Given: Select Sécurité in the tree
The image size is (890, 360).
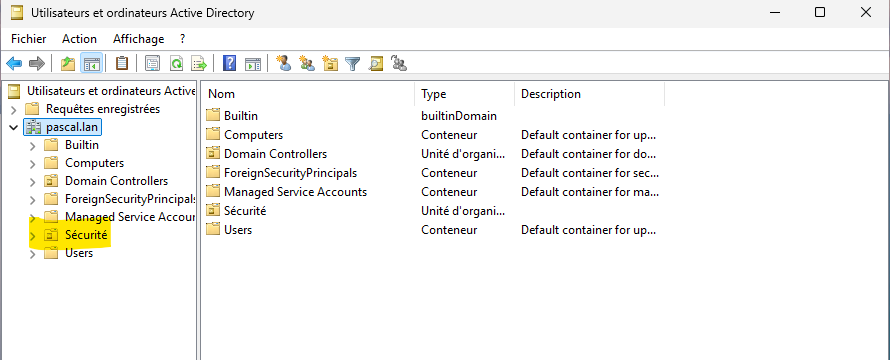Looking at the screenshot, I should 86,235.
